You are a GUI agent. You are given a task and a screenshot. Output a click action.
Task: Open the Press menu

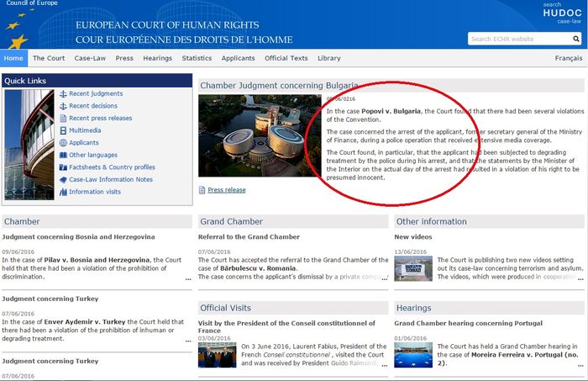pyautogui.click(x=124, y=58)
